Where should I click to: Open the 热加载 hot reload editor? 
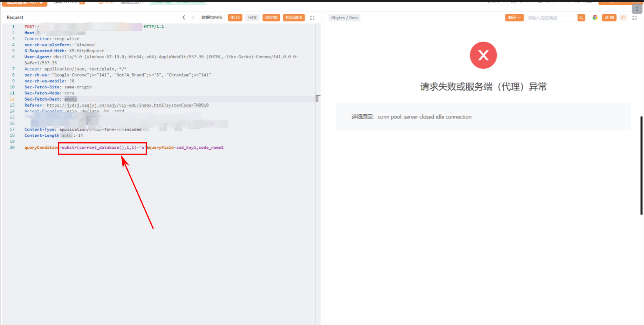[x=271, y=18]
